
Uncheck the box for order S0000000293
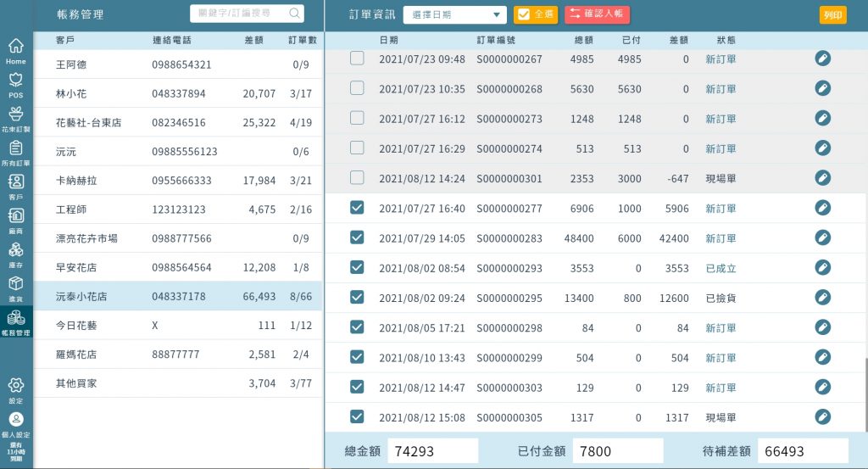coord(357,267)
